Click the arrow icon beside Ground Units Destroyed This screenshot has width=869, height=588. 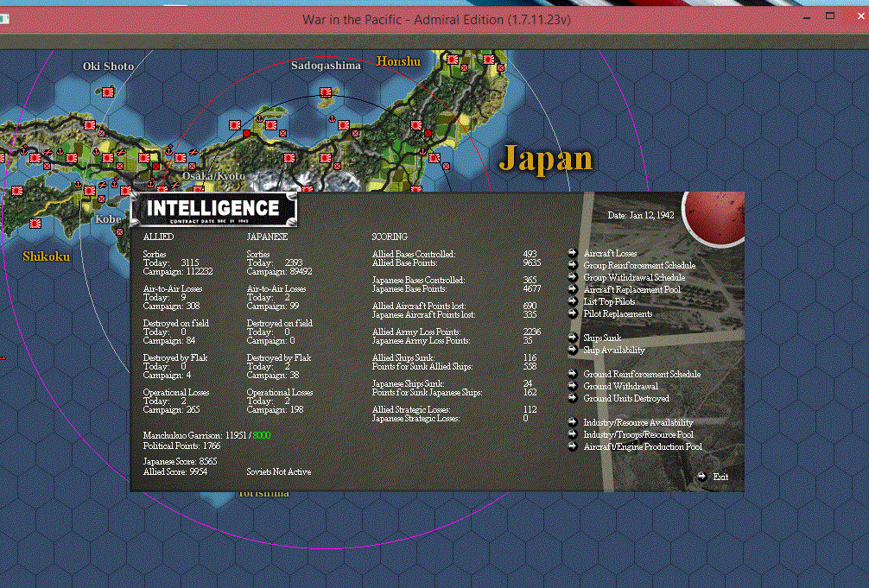[573, 398]
